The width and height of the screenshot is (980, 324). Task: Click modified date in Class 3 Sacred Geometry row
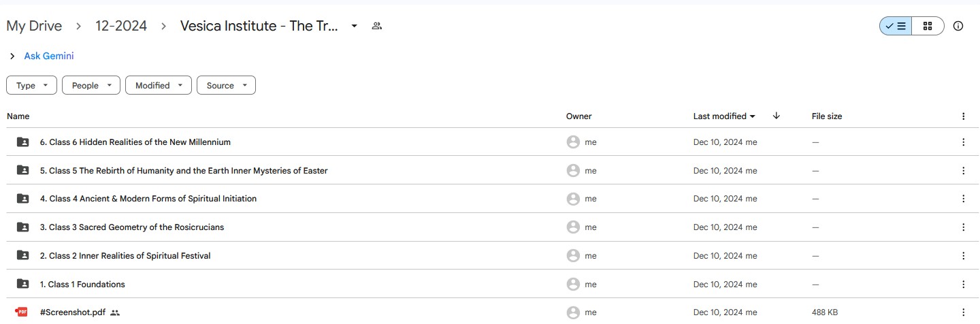725,227
